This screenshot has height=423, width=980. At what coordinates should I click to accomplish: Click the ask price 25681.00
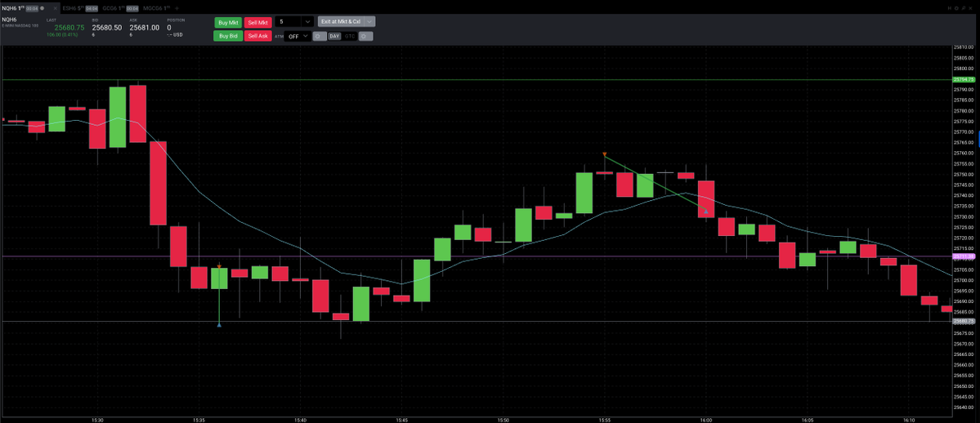tap(145, 28)
